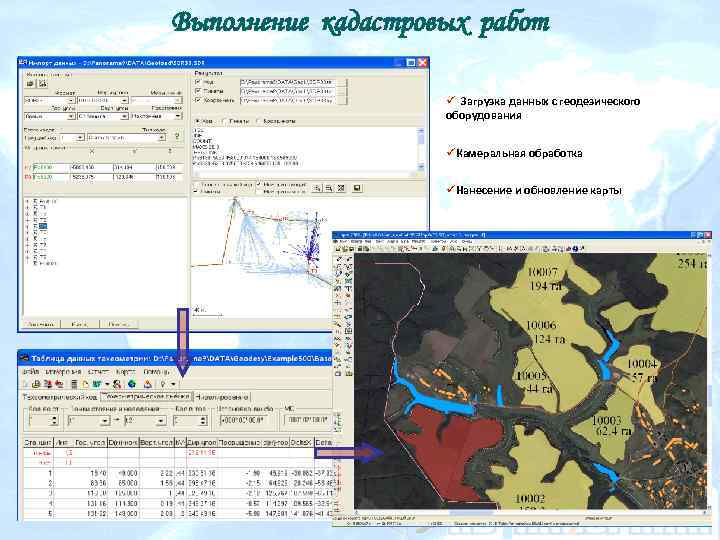Toggle the second checkbox under Результат
Image resolution: width=720 pixels, height=540 pixels.
[198, 91]
